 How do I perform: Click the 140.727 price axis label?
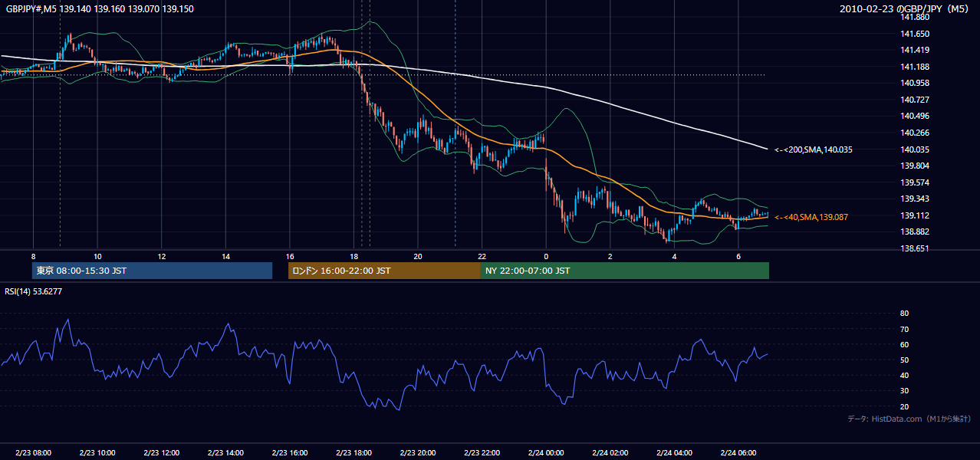(x=915, y=100)
